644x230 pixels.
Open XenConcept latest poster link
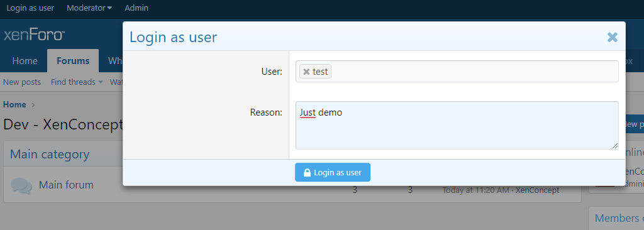pos(537,190)
